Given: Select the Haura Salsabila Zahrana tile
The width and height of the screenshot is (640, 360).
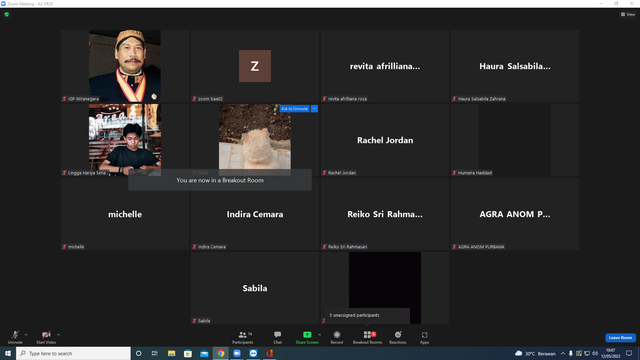Looking at the screenshot, I should tap(515, 66).
